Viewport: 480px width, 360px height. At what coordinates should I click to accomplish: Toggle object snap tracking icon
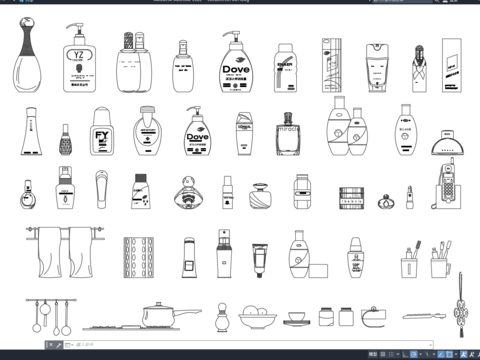[x=441, y=354]
